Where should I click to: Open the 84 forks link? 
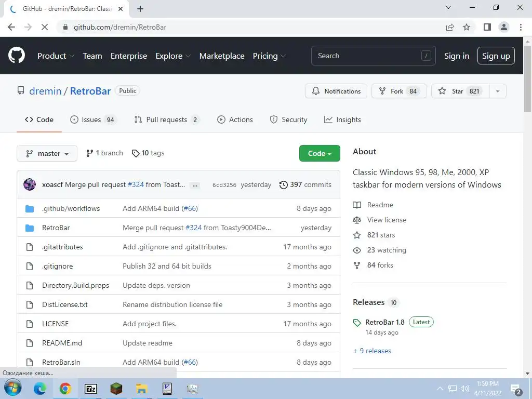[373, 265]
